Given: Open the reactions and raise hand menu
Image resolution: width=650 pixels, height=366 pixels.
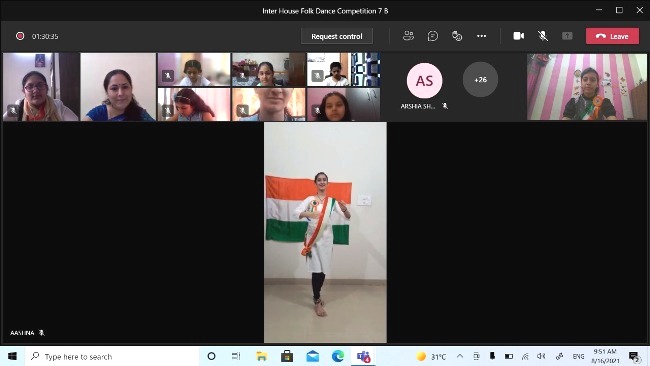Looking at the screenshot, I should pyautogui.click(x=457, y=36).
